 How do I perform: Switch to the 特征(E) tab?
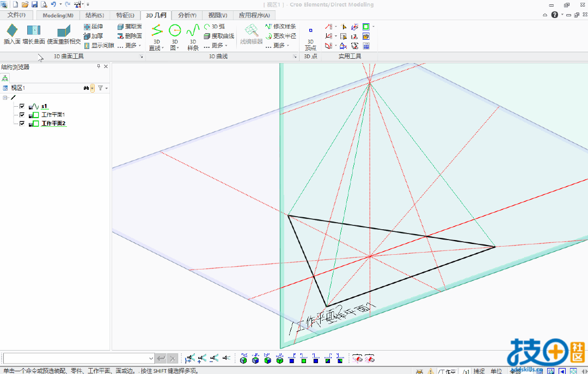125,15
